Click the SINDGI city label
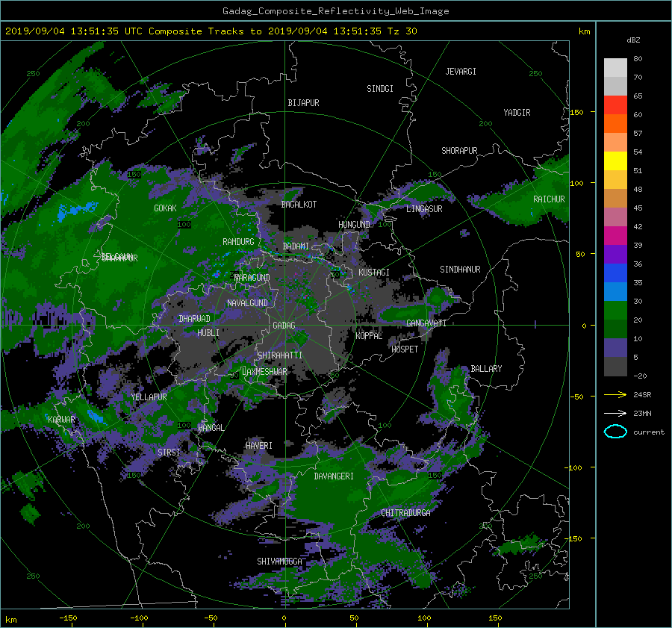Viewport: 672px width, 628px height. pyautogui.click(x=380, y=89)
